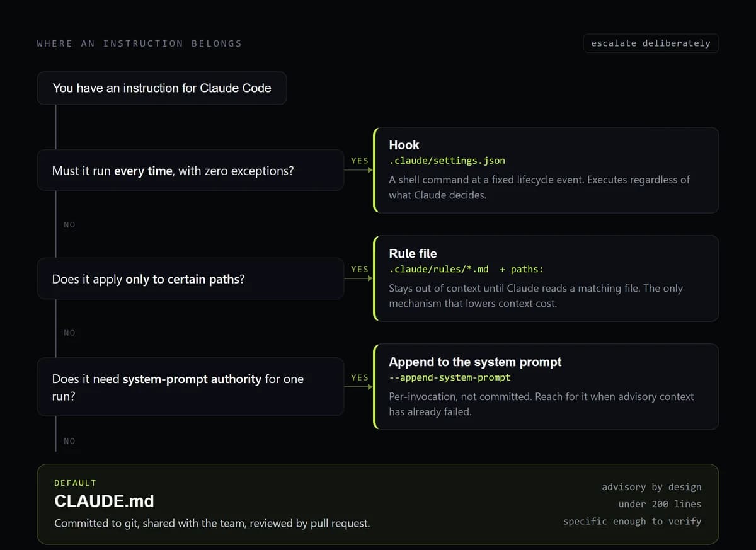Image resolution: width=756 pixels, height=550 pixels.
Task: Click the '--append-system-prompt' flag text
Action: [449, 377]
